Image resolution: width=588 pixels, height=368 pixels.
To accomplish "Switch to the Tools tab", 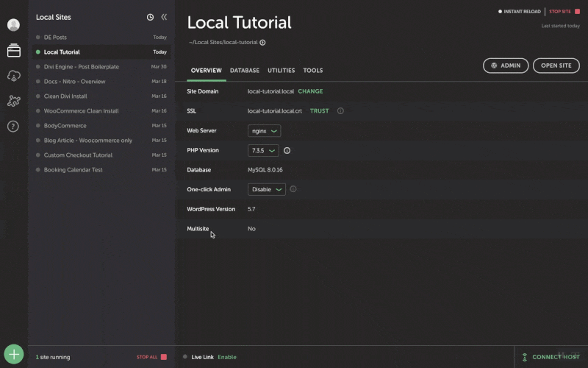I will coord(313,70).
